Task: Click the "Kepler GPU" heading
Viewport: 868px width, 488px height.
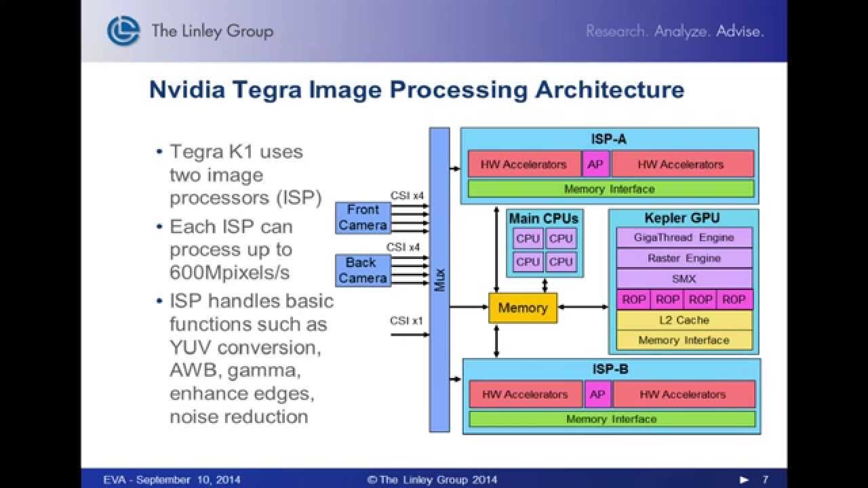Action: [x=683, y=218]
